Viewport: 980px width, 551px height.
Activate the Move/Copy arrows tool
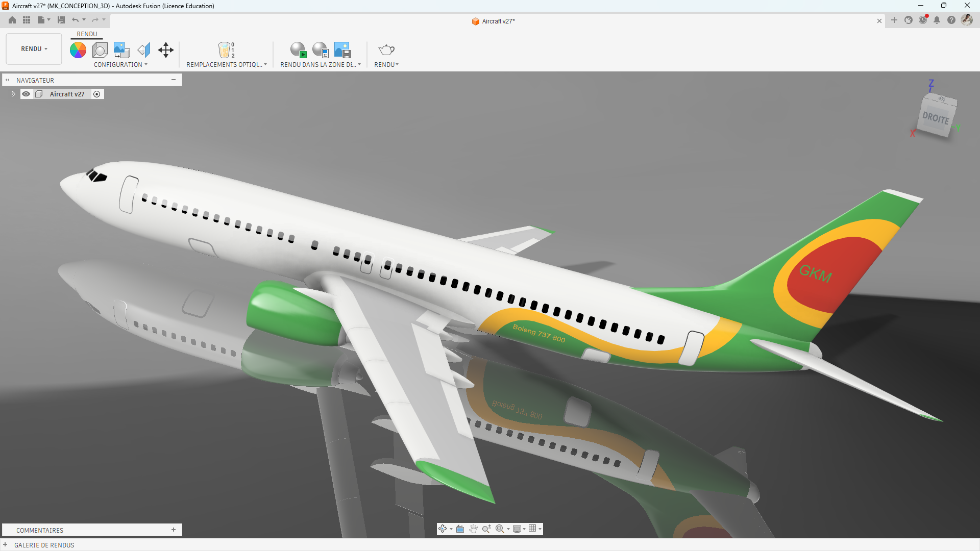click(x=166, y=50)
